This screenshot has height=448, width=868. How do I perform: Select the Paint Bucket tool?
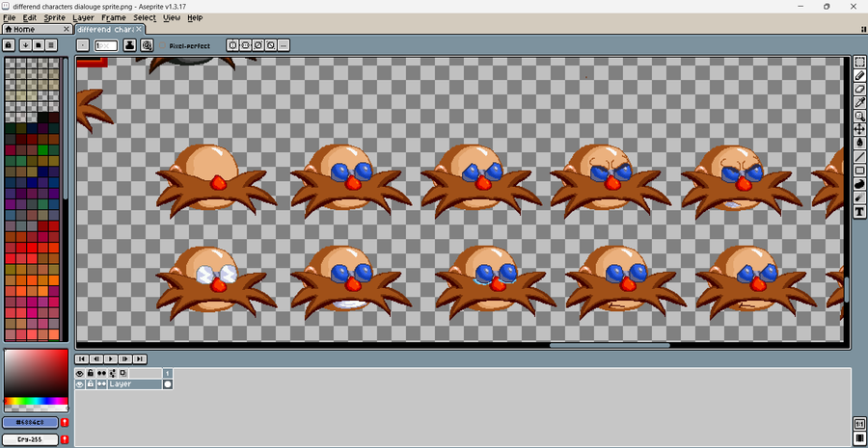coord(859,143)
